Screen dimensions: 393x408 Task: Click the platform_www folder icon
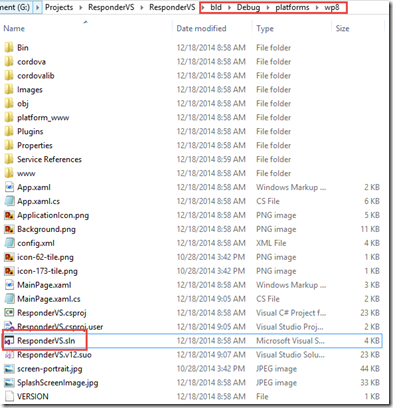(x=9, y=118)
